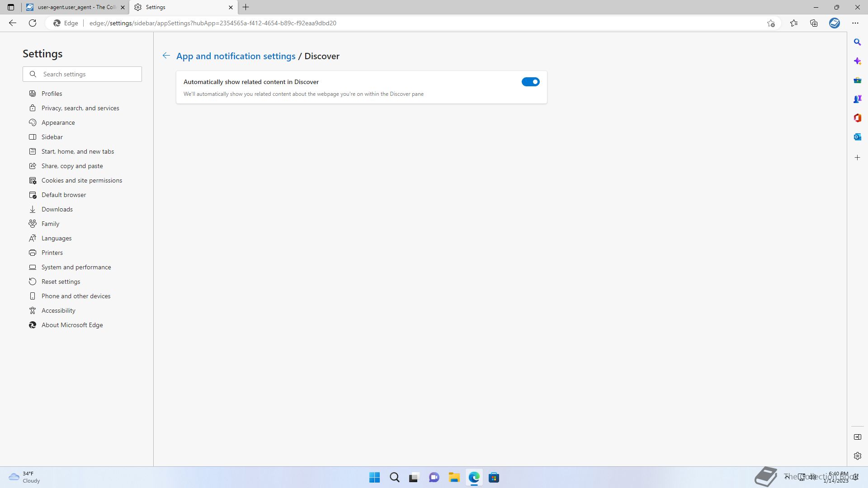Viewport: 868px width, 488px height.
Task: Open sidebar settings gear at bottom right
Action: coord(857,456)
